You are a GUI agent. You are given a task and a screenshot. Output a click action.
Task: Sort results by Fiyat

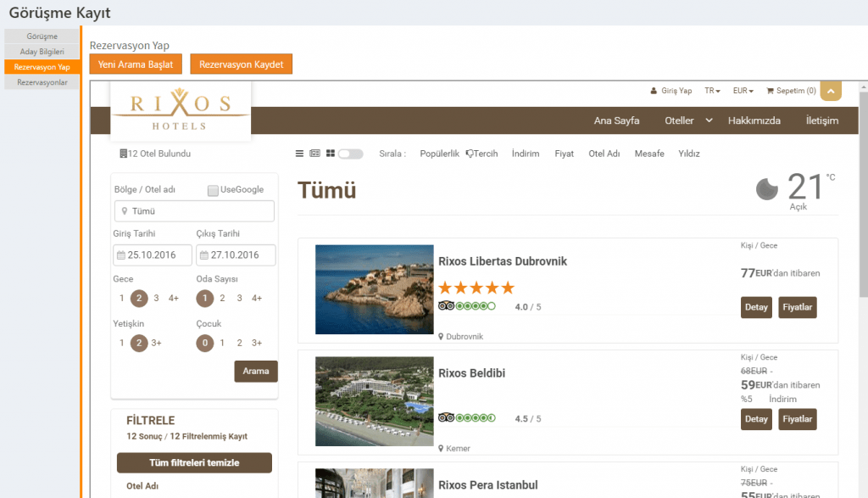(564, 154)
